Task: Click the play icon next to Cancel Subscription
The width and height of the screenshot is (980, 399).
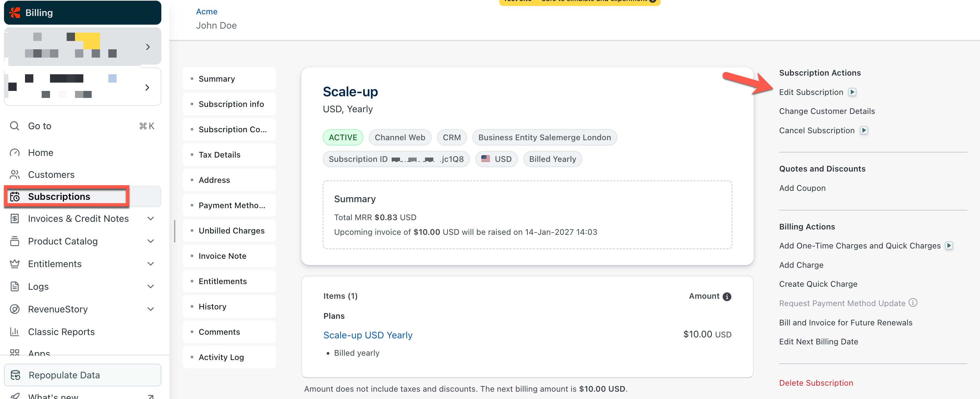Action: (864, 130)
